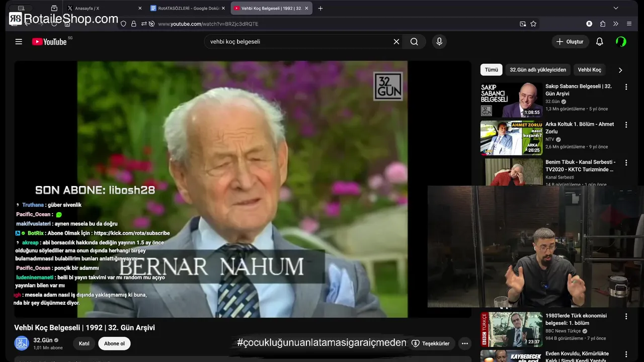This screenshot has height=362, width=644.
Task: Close the Google Docs tab
Action: pos(223,8)
